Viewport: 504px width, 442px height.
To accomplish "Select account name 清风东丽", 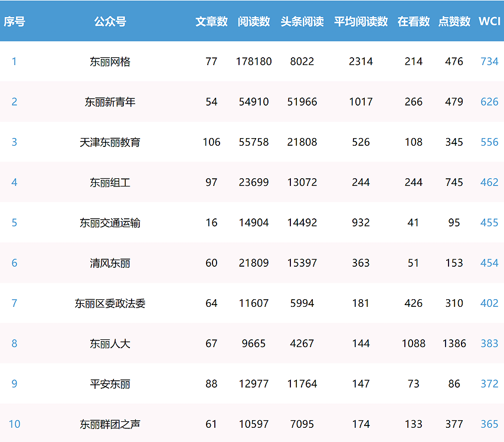I will point(110,263).
